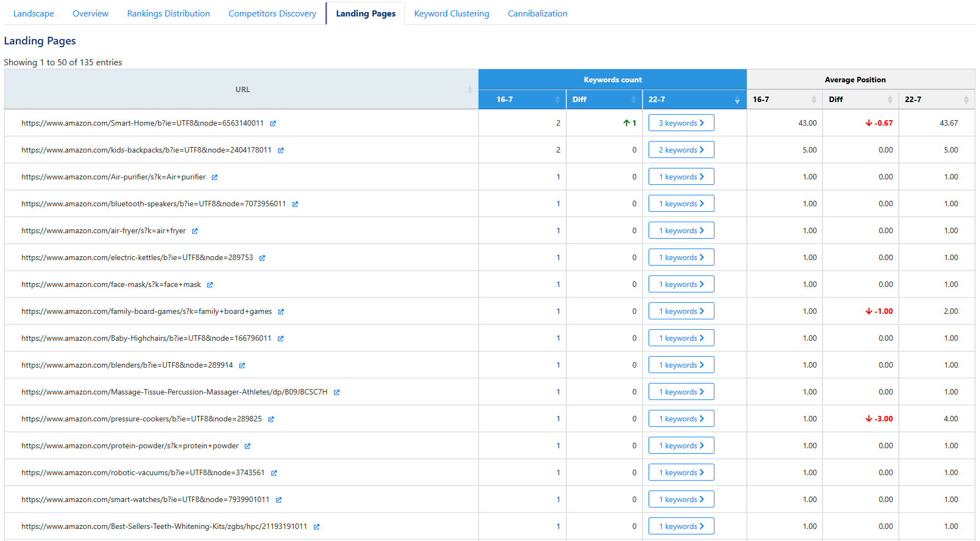Open external link icon for kids-backpacks URL
The height and width of the screenshot is (541, 980).
280,150
